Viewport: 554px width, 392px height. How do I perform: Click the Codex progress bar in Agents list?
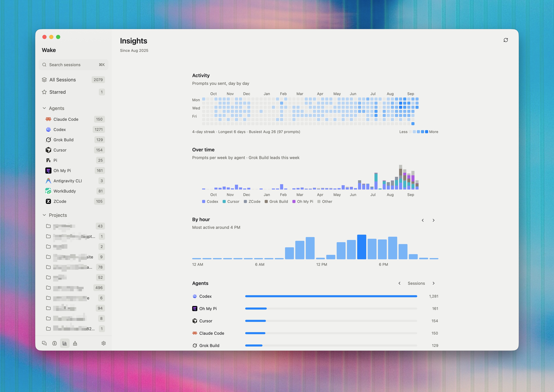[331, 296]
